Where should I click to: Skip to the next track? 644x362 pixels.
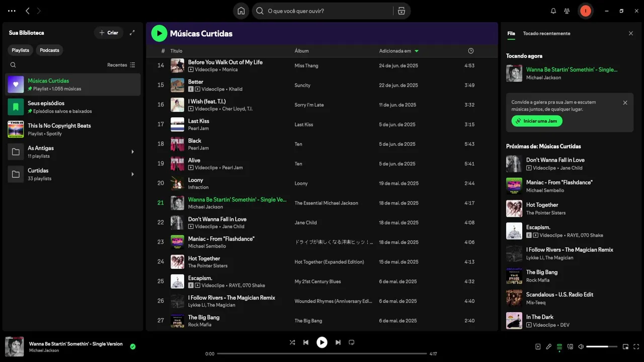click(x=338, y=342)
